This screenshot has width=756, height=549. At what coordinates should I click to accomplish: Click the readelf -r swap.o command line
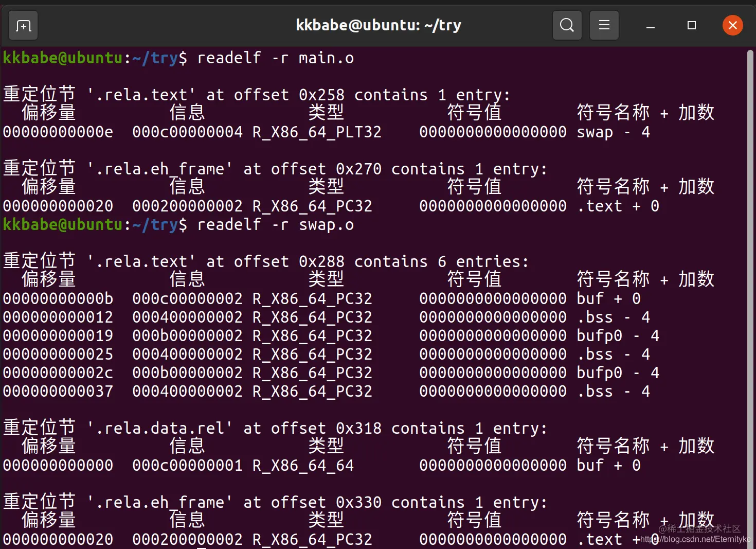coord(275,225)
